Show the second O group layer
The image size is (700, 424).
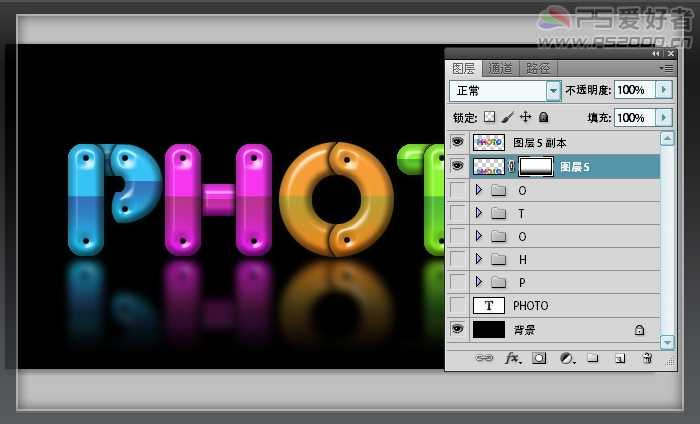click(x=458, y=236)
